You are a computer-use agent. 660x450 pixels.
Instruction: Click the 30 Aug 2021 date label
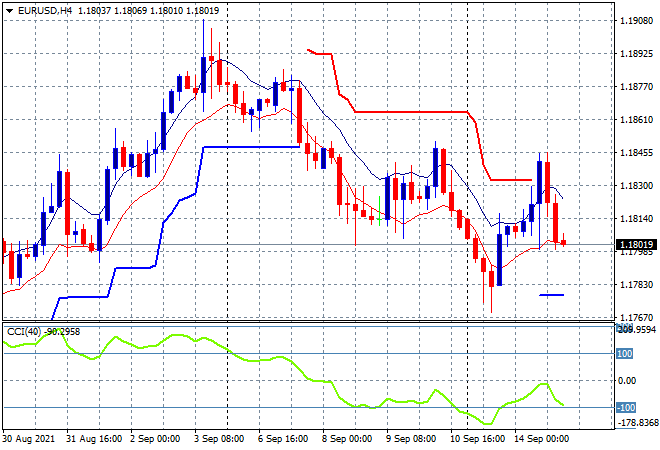click(x=29, y=439)
